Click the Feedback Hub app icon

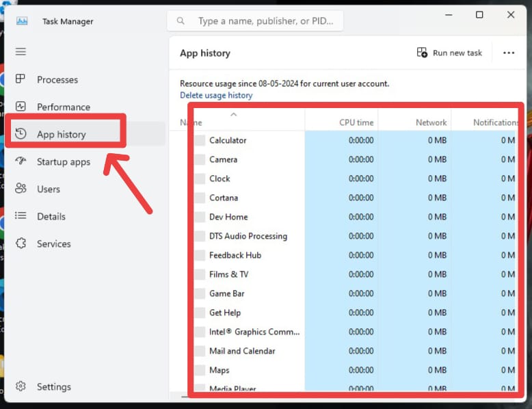click(200, 255)
